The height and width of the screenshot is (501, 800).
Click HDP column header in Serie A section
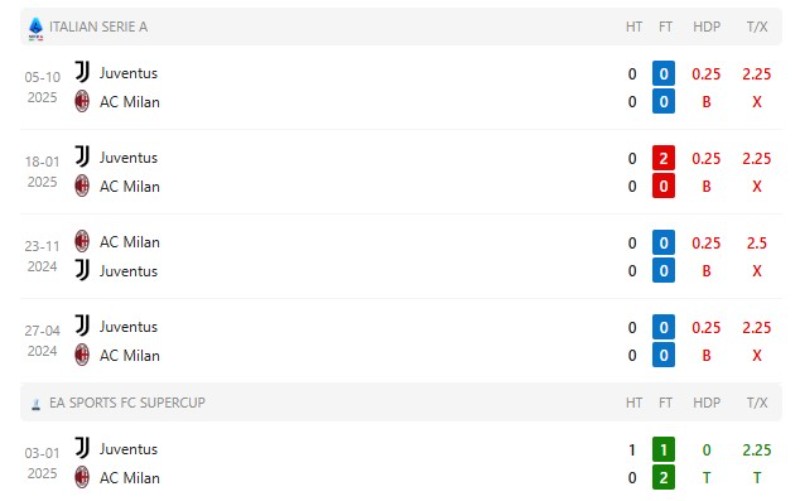[706, 27]
